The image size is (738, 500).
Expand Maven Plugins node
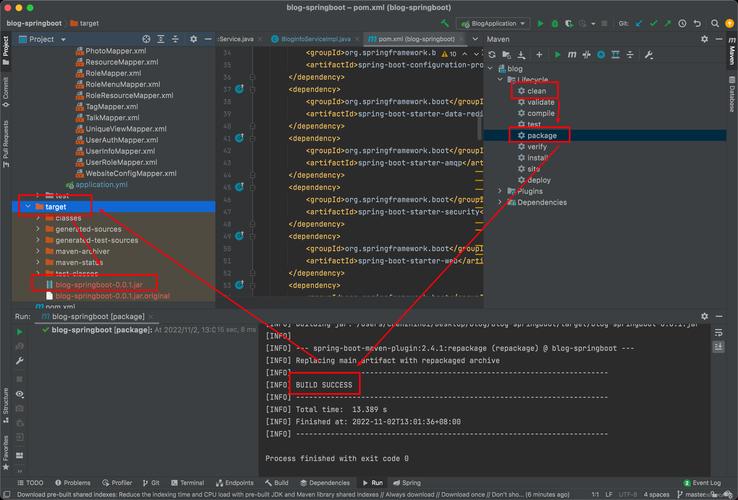[500, 191]
